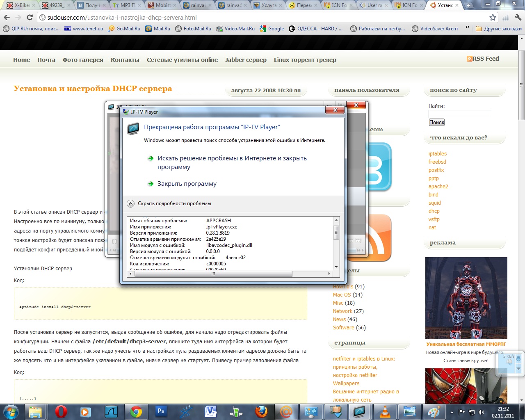The width and height of the screenshot is (525, 420).
Task: Switch to the Услуга browser tab
Action: [268, 5]
